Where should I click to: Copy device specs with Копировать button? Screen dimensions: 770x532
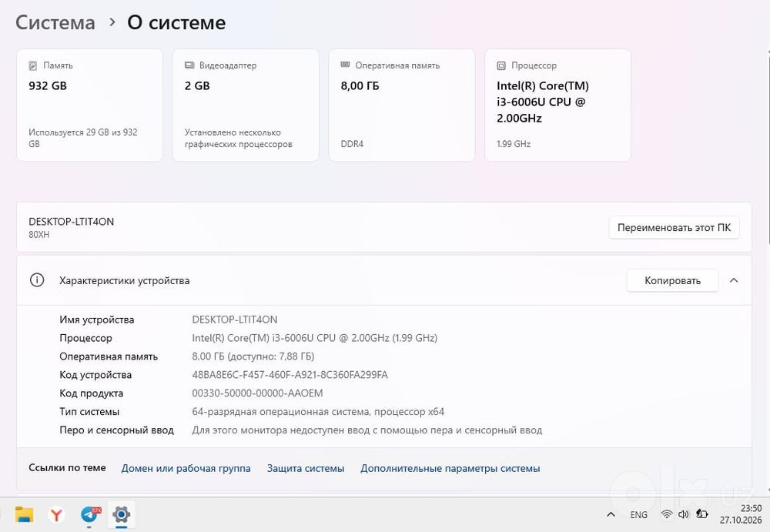[x=672, y=280]
